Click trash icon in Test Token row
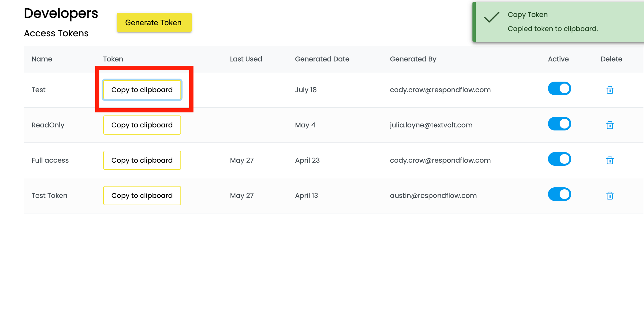The width and height of the screenshot is (644, 312). point(610,196)
